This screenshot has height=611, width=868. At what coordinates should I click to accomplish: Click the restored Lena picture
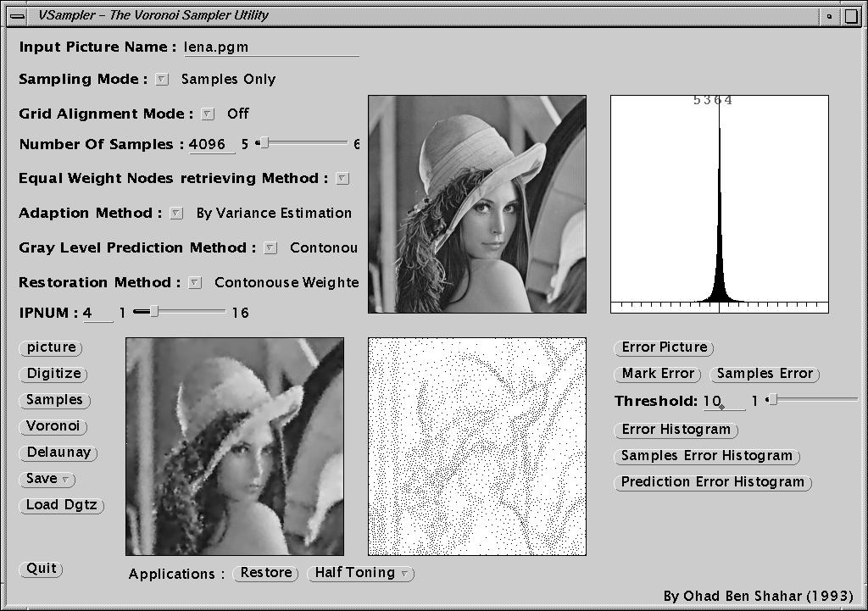click(235, 447)
